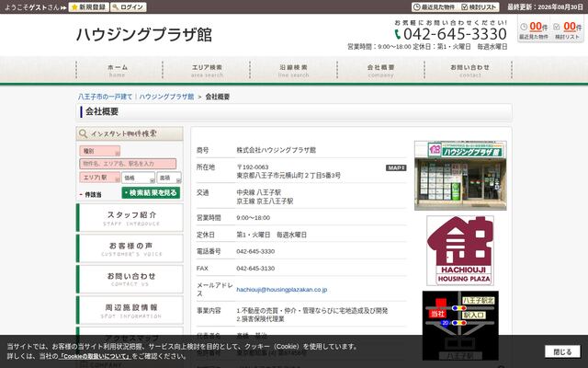The width and height of the screenshot is (588, 368).
Task: Open 検討リスト in top bar
Action: click(479, 7)
